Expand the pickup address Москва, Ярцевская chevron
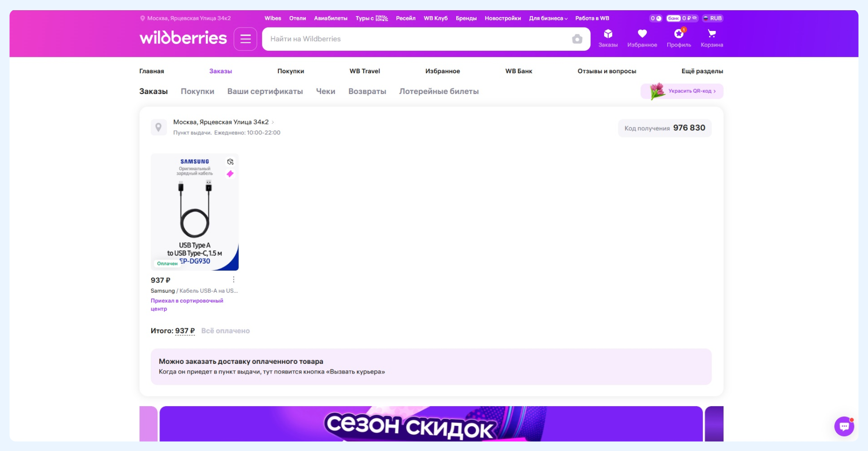Screen dimensions: 868x451 coord(273,122)
